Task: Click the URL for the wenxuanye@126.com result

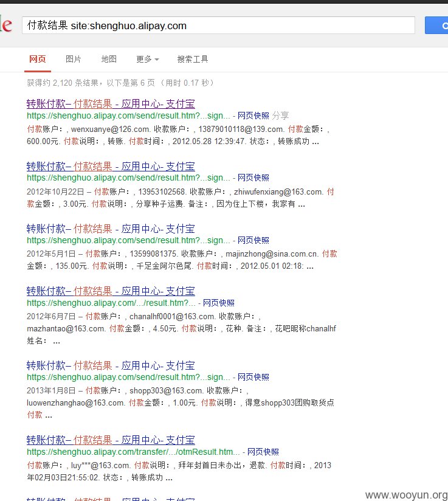Action: click(x=128, y=116)
